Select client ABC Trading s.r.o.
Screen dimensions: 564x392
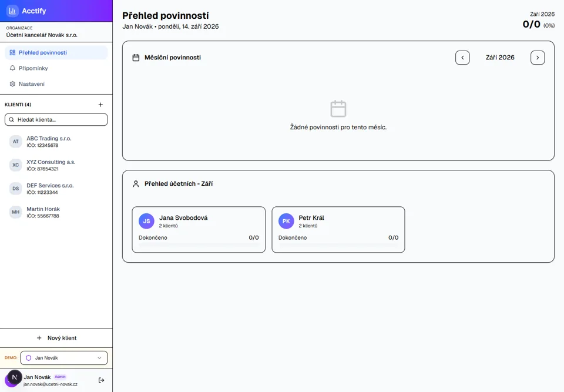[56, 142]
